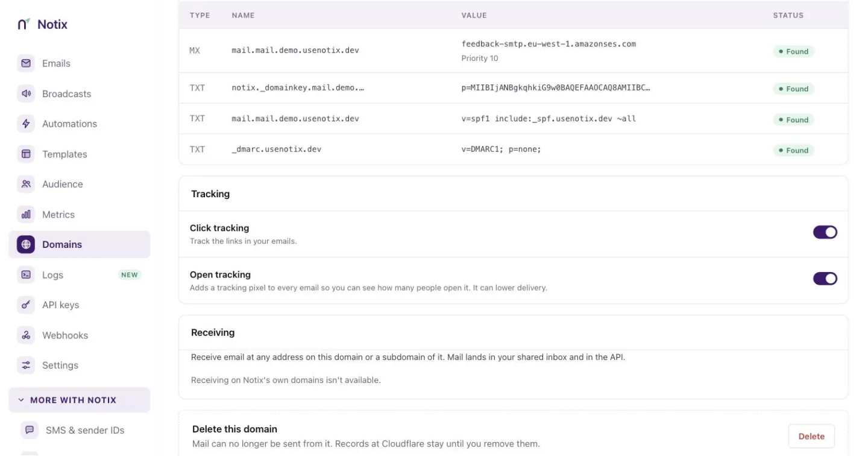The height and width of the screenshot is (456, 868).
Task: Click the Found badge in the _dmarc row
Action: point(793,150)
